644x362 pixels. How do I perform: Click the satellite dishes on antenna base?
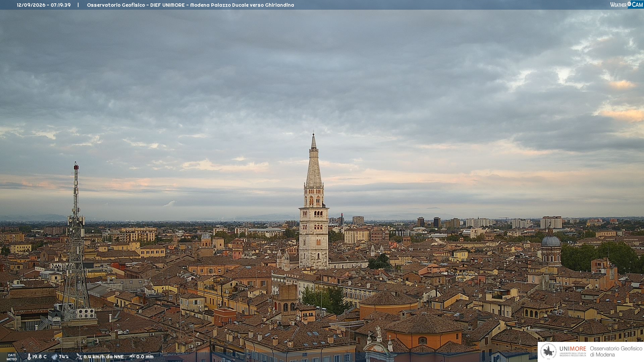[86, 313]
